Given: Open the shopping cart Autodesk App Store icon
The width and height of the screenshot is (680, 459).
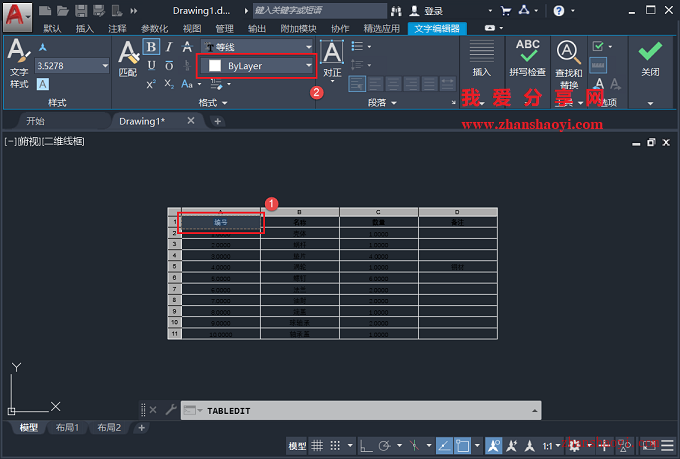Looking at the screenshot, I should (x=506, y=11).
